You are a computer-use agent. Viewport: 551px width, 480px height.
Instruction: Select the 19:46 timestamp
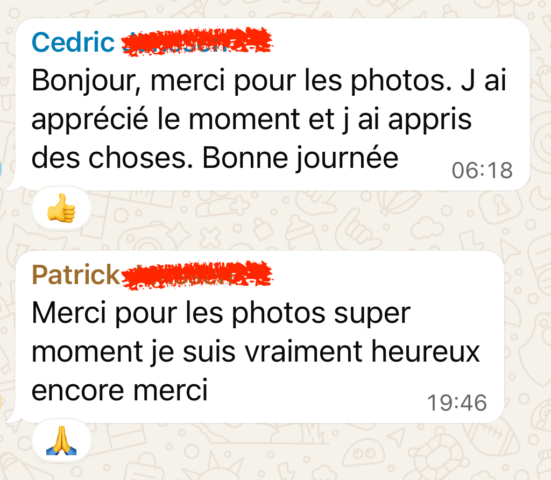(x=457, y=403)
